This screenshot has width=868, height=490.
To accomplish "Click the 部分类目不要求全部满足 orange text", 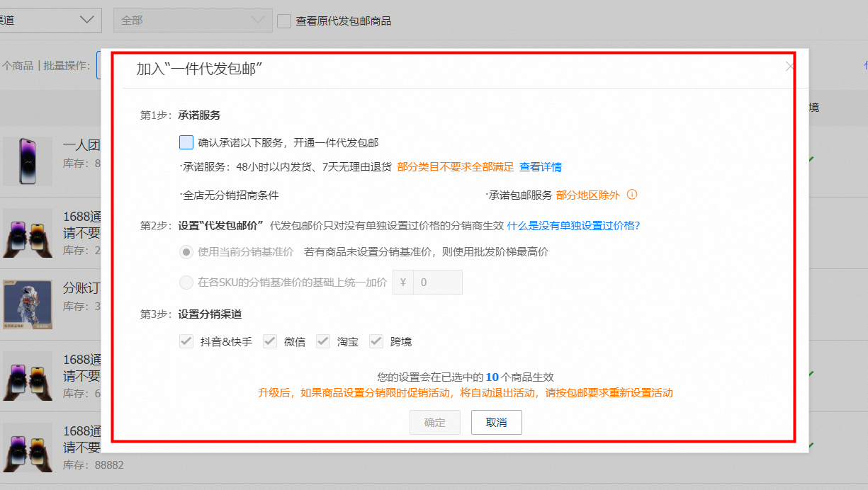I will pos(455,167).
